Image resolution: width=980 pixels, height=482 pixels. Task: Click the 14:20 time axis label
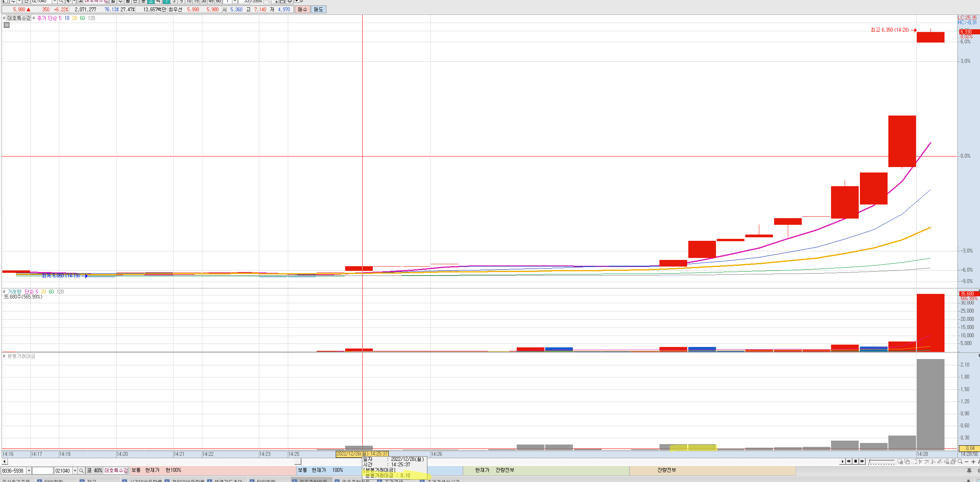coord(122,454)
